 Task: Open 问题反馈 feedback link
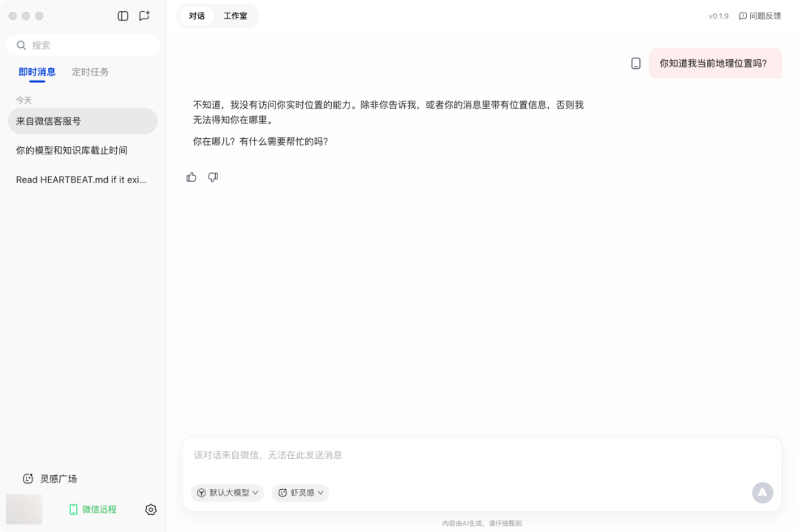coord(760,16)
